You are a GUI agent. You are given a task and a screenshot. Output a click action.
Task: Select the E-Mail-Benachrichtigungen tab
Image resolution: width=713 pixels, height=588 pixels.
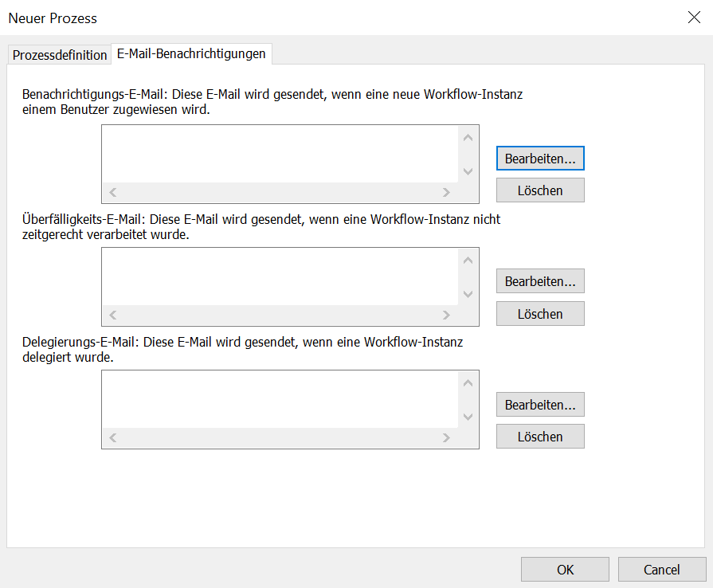coord(191,53)
